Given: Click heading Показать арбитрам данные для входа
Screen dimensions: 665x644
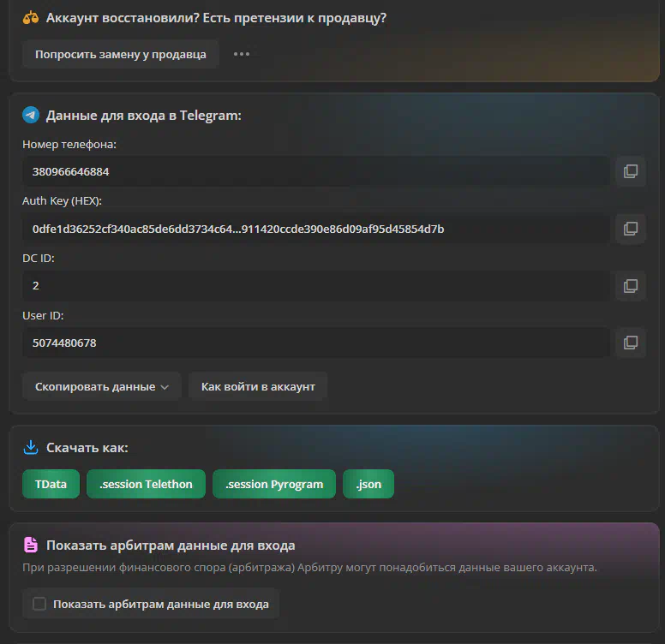Looking at the screenshot, I should point(171,546).
